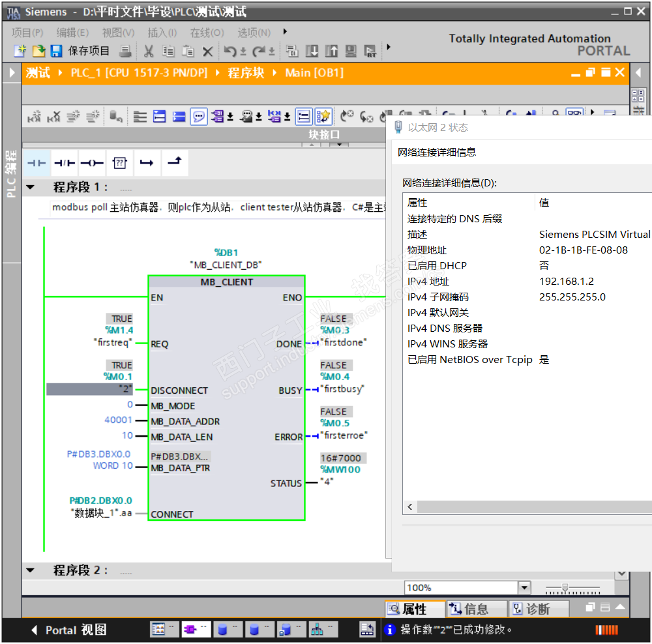Click the Compile icon
Viewport: 652px width, 644px height.
pos(292,51)
